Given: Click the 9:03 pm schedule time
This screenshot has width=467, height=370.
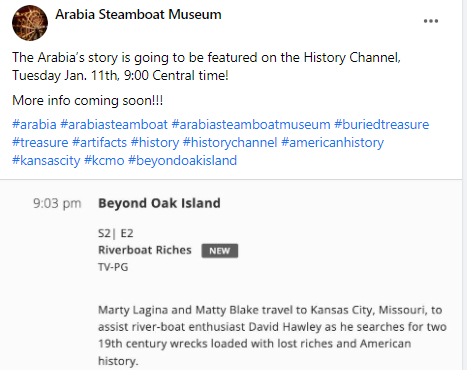Looking at the screenshot, I should [57, 203].
